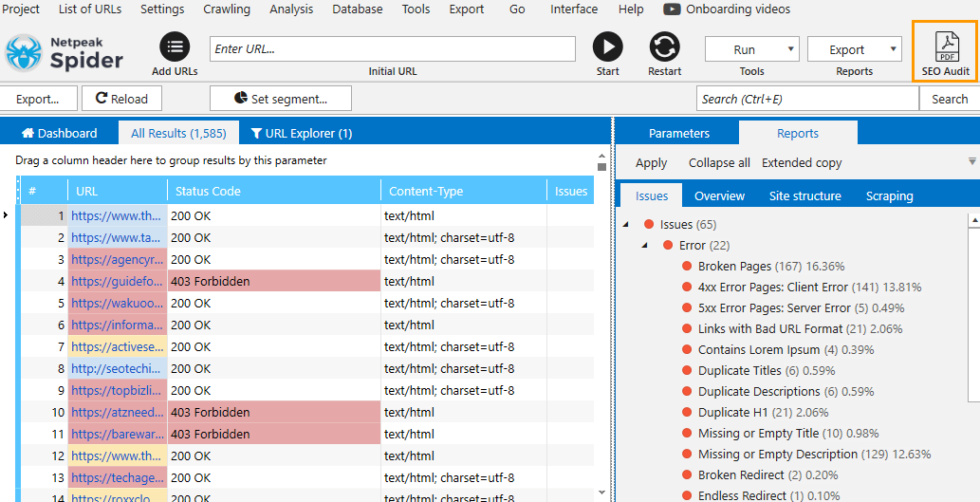
Task: Click Collapse all in reports panel
Action: (719, 162)
